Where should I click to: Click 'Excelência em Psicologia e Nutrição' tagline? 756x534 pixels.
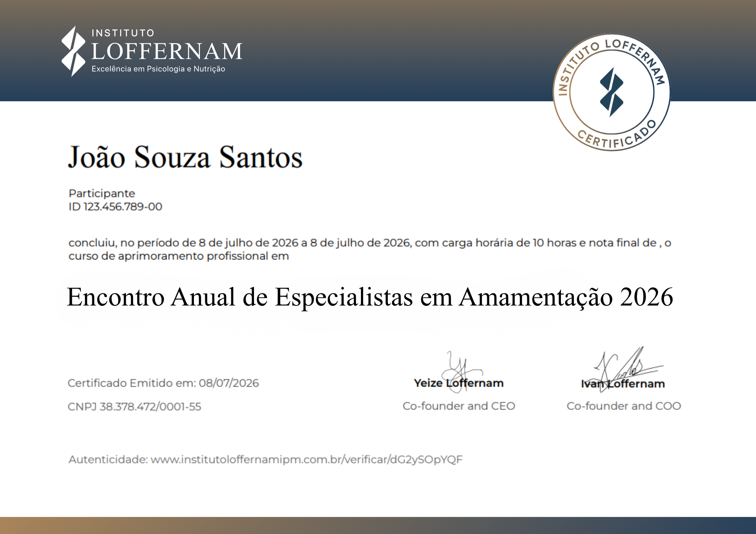(x=158, y=69)
